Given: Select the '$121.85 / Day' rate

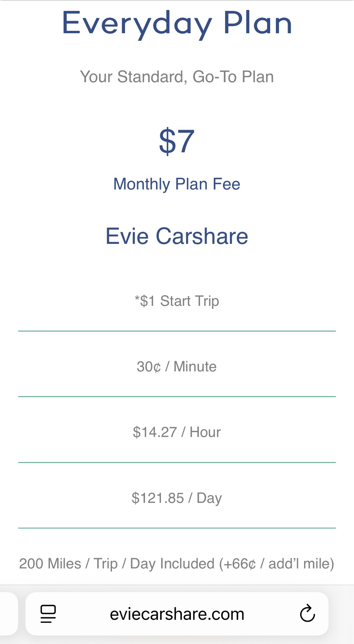Looking at the screenshot, I should click(x=177, y=498).
